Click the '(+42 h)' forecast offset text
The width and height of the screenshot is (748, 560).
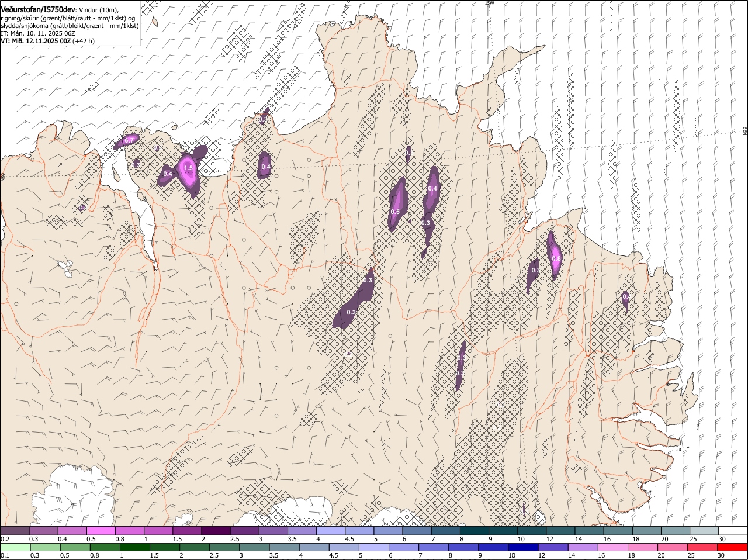pos(84,41)
